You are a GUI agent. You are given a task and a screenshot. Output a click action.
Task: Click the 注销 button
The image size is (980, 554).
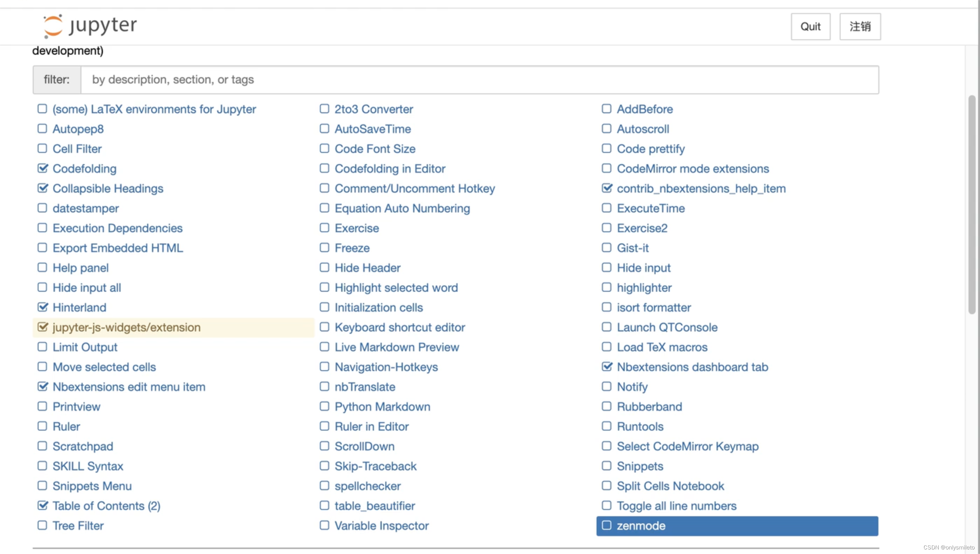860,26
